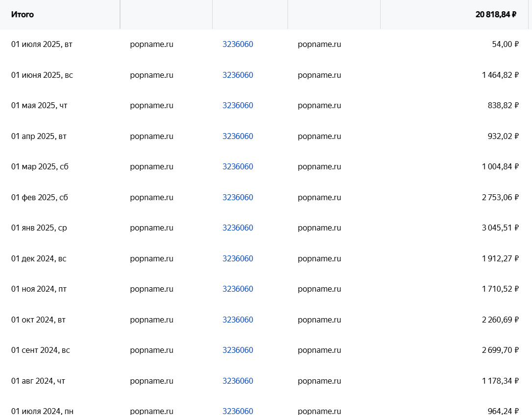Image resolution: width=532 pixels, height=415 pixels.
Task: Click date 01 дек 2024, вс
Action: pos(39,259)
